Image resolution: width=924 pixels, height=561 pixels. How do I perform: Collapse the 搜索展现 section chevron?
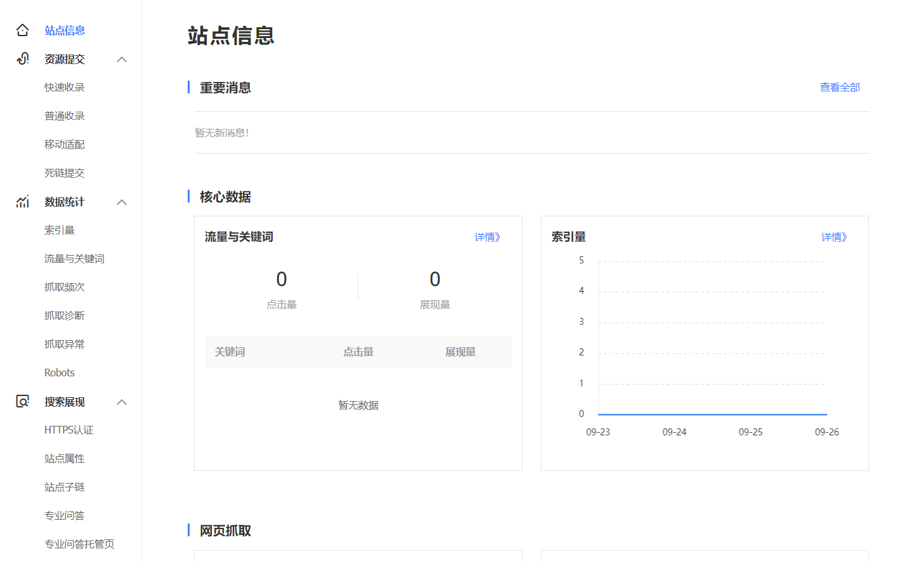click(x=122, y=402)
